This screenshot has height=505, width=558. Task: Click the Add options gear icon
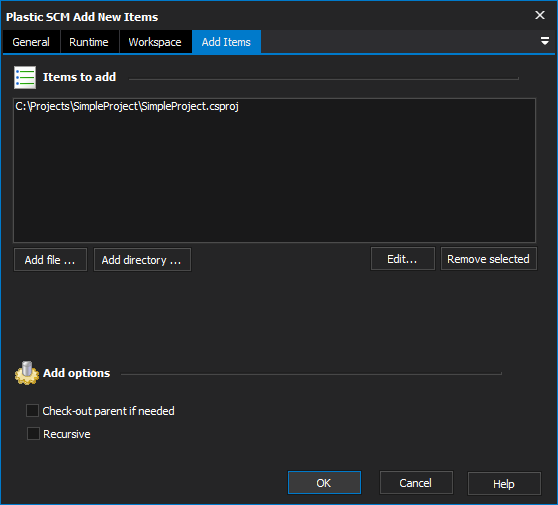pyautogui.click(x=27, y=373)
